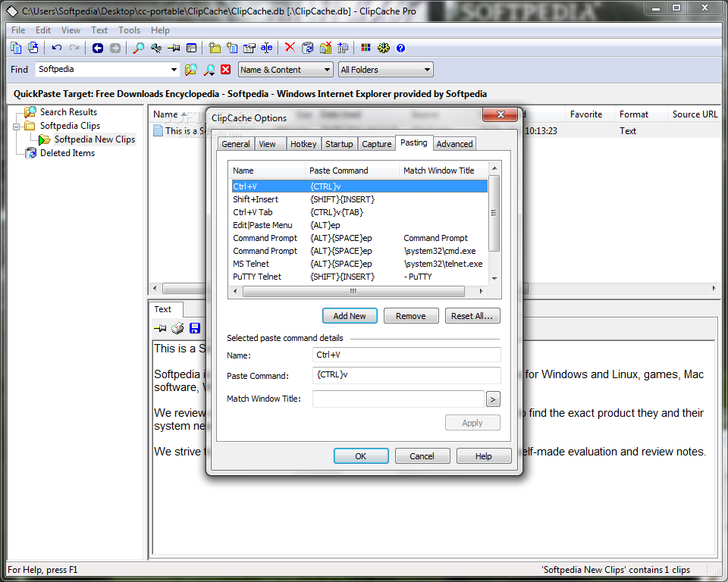Image resolution: width=728 pixels, height=582 pixels.
Task: Print clip using printer icon in Text pane
Action: click(x=177, y=329)
